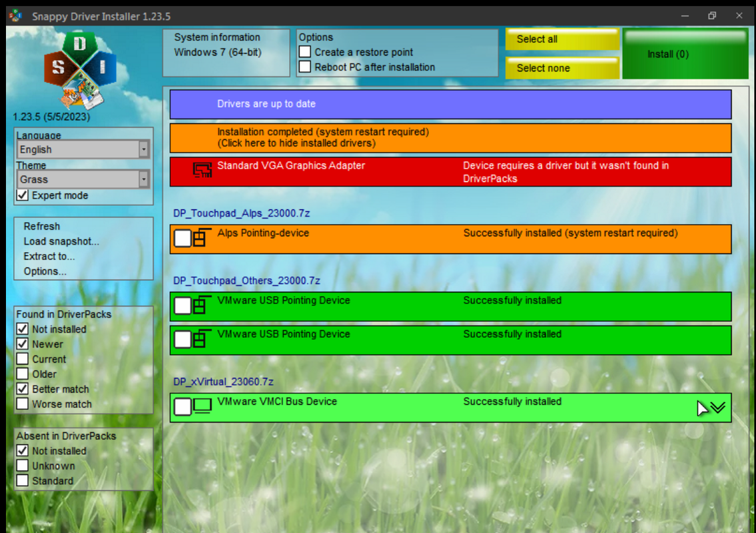The height and width of the screenshot is (533, 756).
Task: Open Load snapshot... menu entry
Action: (x=61, y=241)
